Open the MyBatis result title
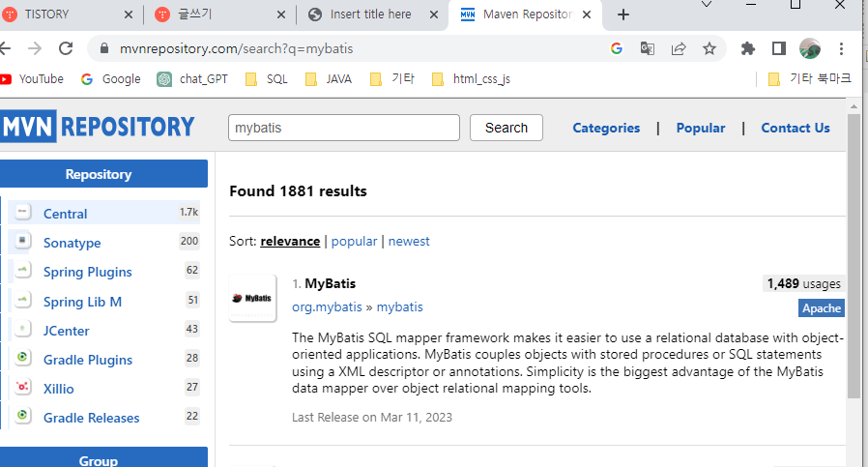868x467 pixels. tap(330, 283)
